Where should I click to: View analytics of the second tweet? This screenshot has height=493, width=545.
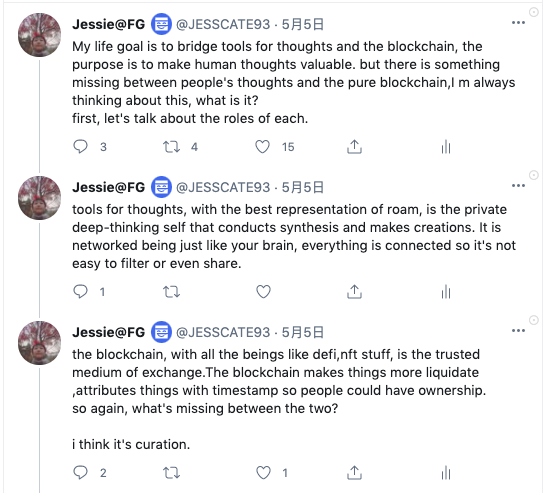tap(446, 291)
